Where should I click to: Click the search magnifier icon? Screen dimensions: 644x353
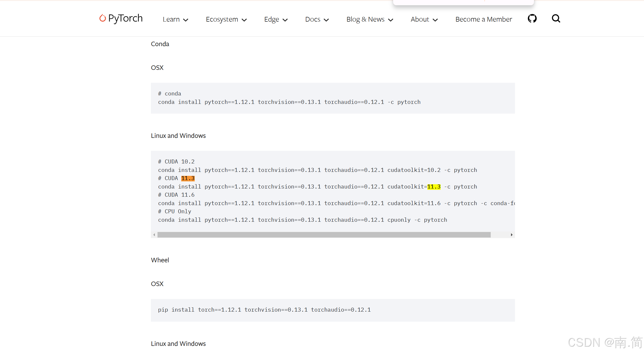tap(556, 18)
